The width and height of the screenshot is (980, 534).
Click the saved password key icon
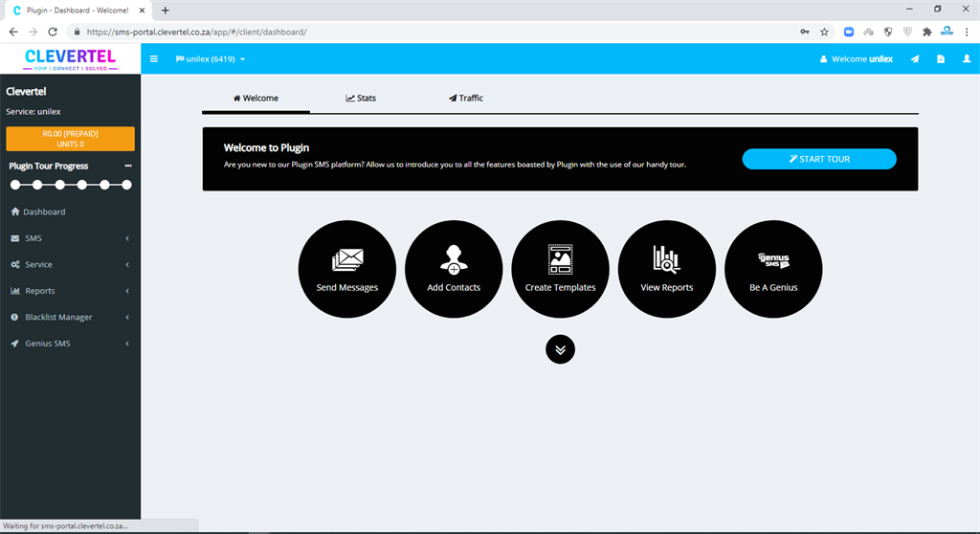804,32
